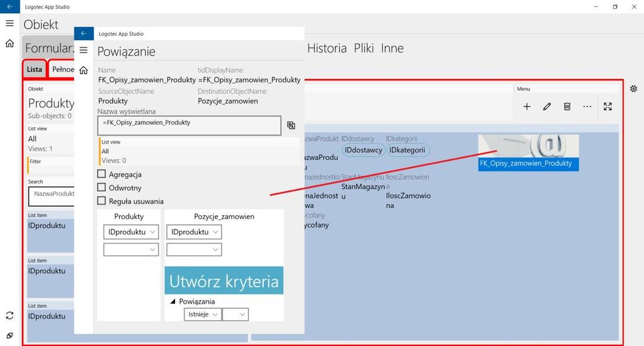The height and width of the screenshot is (346, 644).
Task: Open the main window hamburger menu
Action: 10,23
